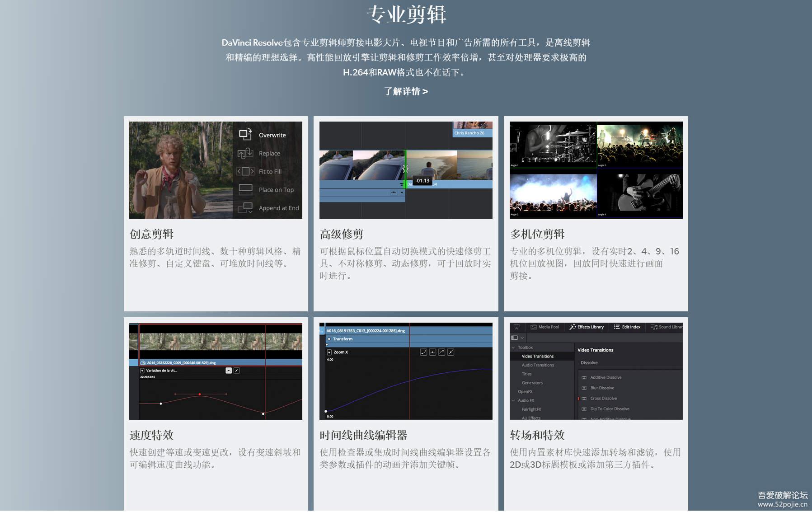Select multicam Angle 3 stage lights view
Screen dimensions: 812x512
(x=553, y=194)
